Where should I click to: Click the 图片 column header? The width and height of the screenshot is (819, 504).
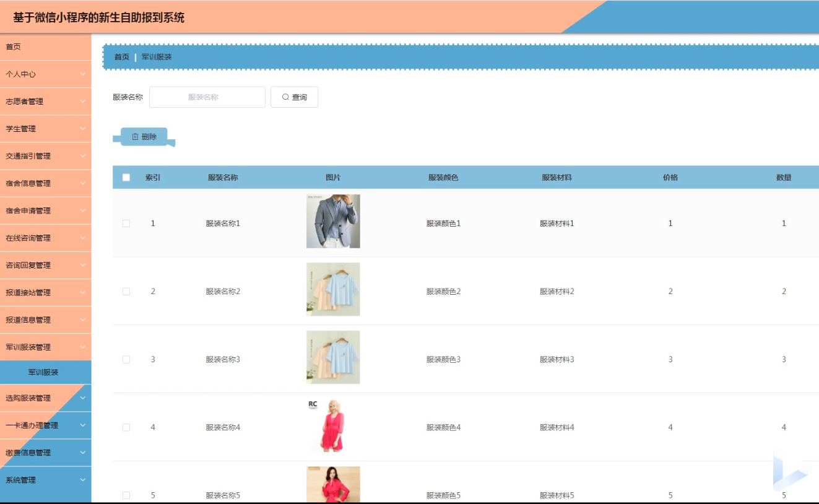click(x=333, y=178)
